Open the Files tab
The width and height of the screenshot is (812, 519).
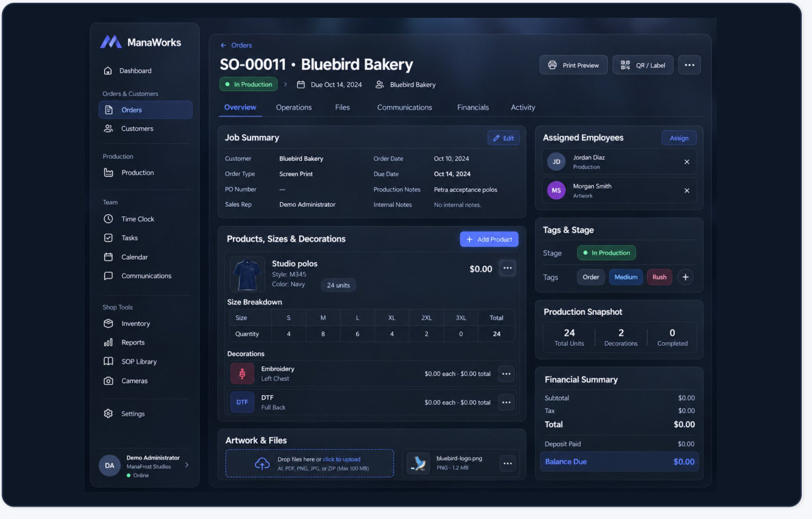[342, 107]
